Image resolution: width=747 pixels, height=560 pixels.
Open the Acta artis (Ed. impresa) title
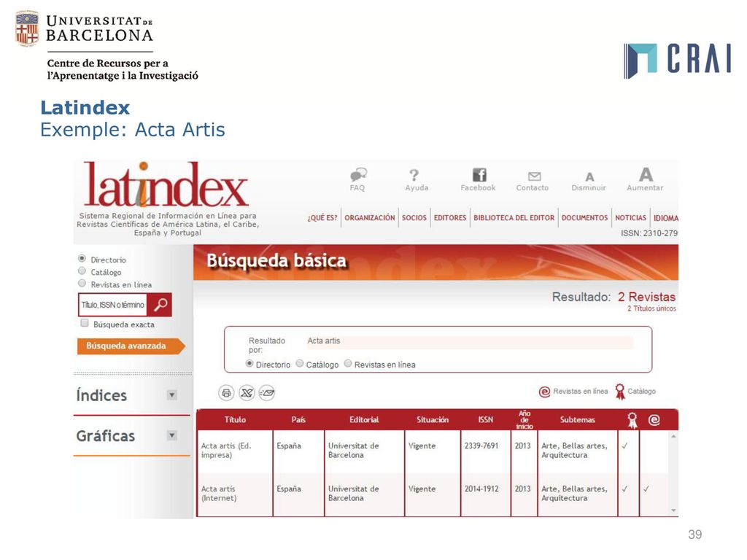point(226,451)
